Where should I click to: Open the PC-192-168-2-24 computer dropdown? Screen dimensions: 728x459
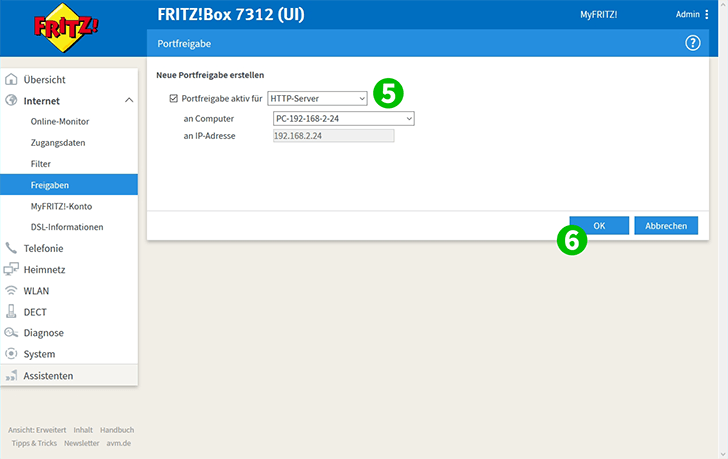coord(344,118)
